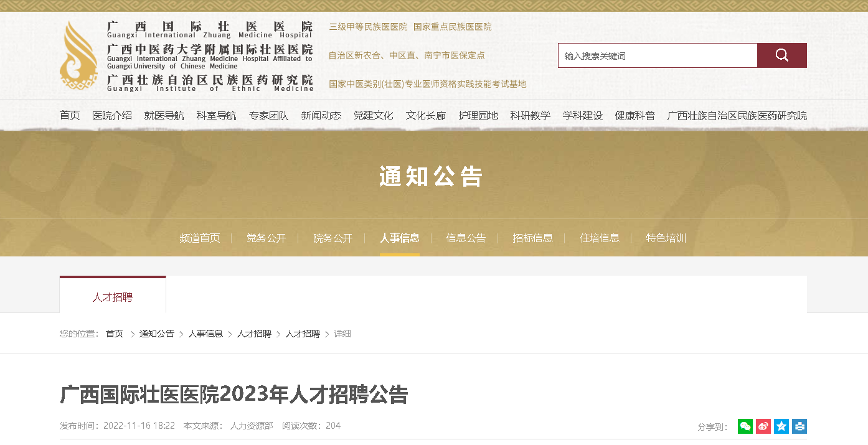868x445 pixels.
Task: Select the 人才招聘 tab
Action: [x=113, y=297]
